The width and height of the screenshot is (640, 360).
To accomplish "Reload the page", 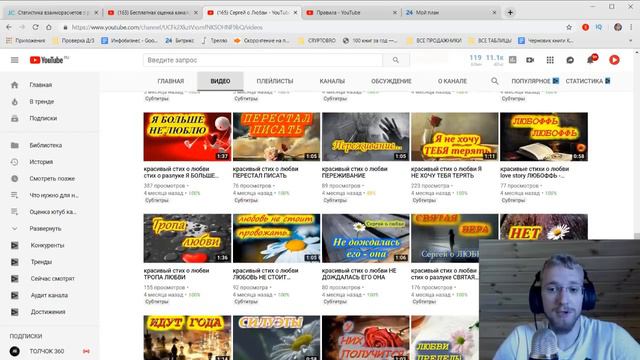I will [36, 27].
